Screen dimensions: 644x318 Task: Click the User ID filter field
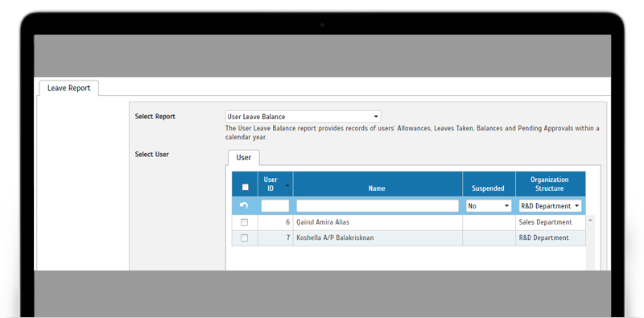click(x=275, y=206)
